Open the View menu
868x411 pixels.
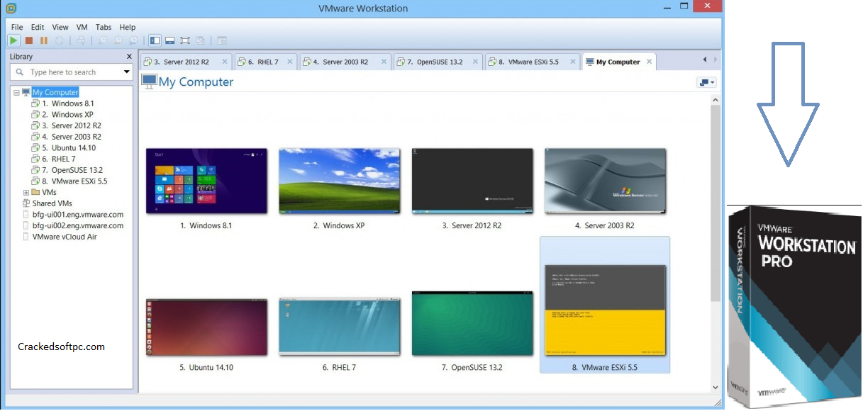(x=60, y=27)
